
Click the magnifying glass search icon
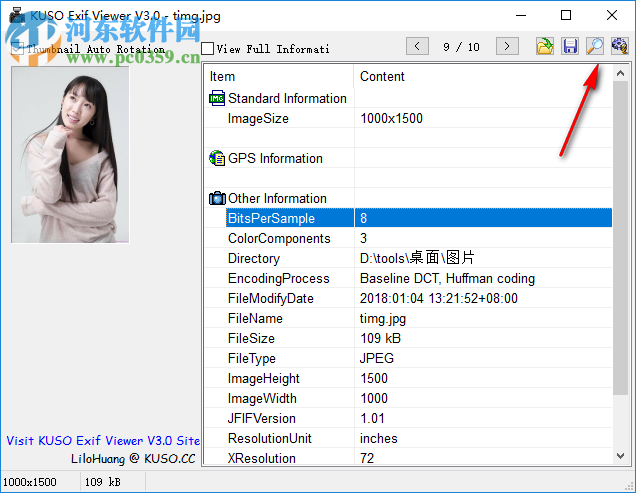click(x=595, y=46)
